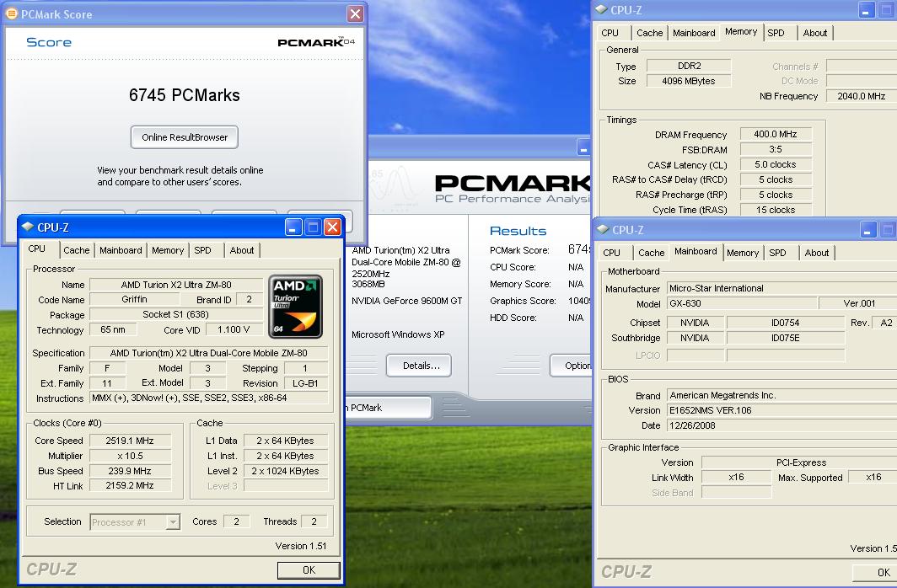Click the 6745 PCMarks score text
The height and width of the screenshot is (588, 897).
tap(184, 95)
